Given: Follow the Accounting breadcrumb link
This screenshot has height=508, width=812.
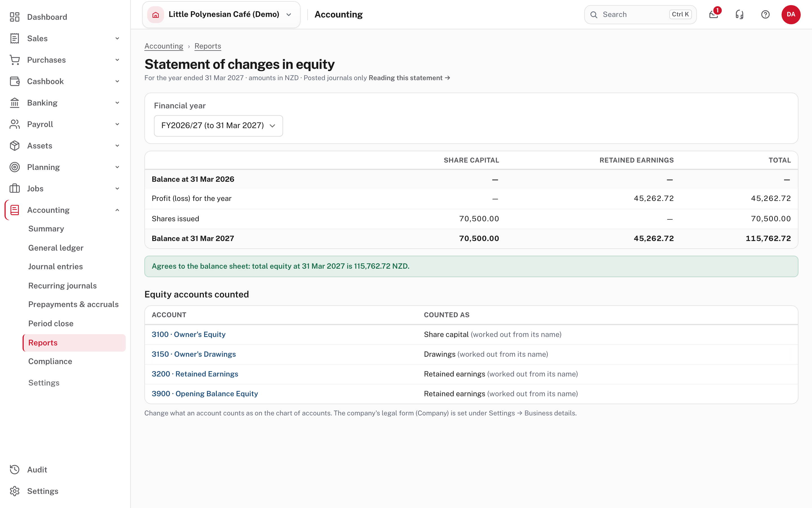Looking at the screenshot, I should (164, 46).
